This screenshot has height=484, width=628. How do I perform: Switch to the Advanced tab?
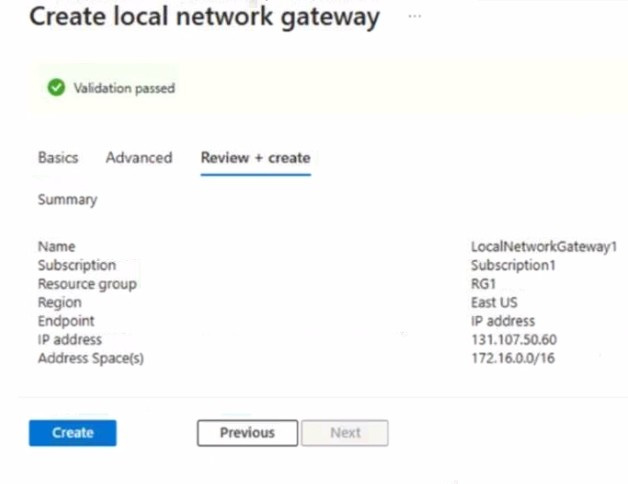(x=139, y=158)
